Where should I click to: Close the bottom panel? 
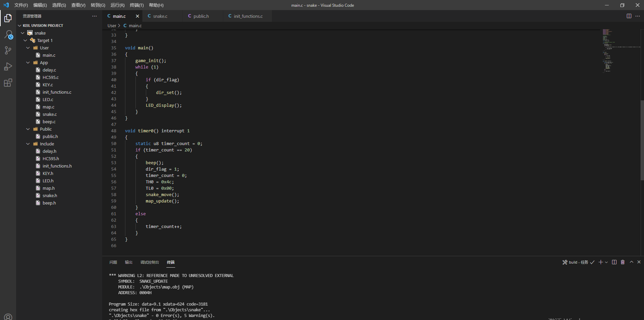pyautogui.click(x=639, y=262)
